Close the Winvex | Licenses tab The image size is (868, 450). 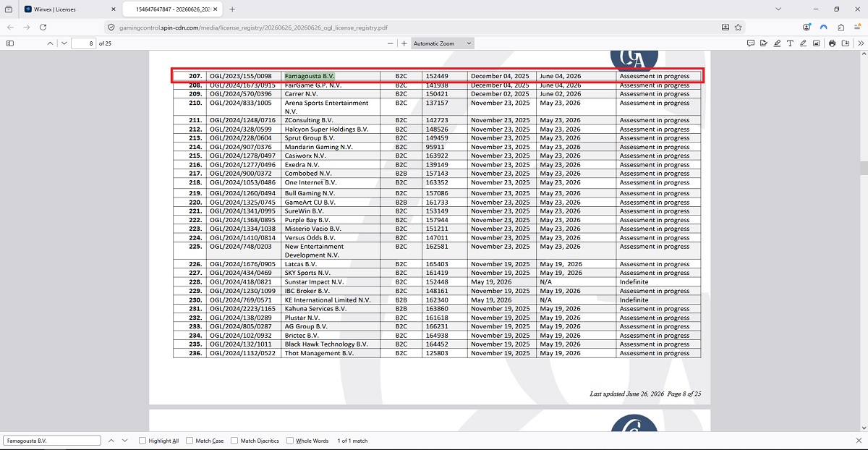112,9
